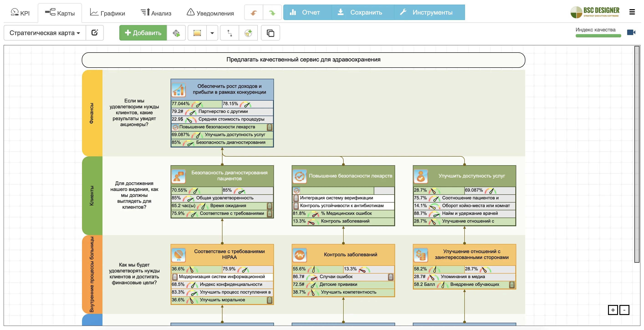Click the video camera icon
Image resolution: width=644 pixels, height=330 pixels.
(631, 33)
